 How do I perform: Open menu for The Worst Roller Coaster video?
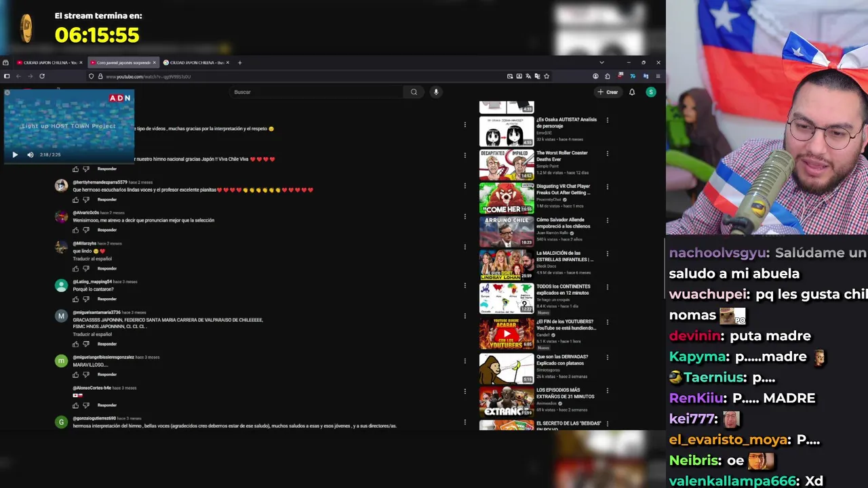pos(607,153)
